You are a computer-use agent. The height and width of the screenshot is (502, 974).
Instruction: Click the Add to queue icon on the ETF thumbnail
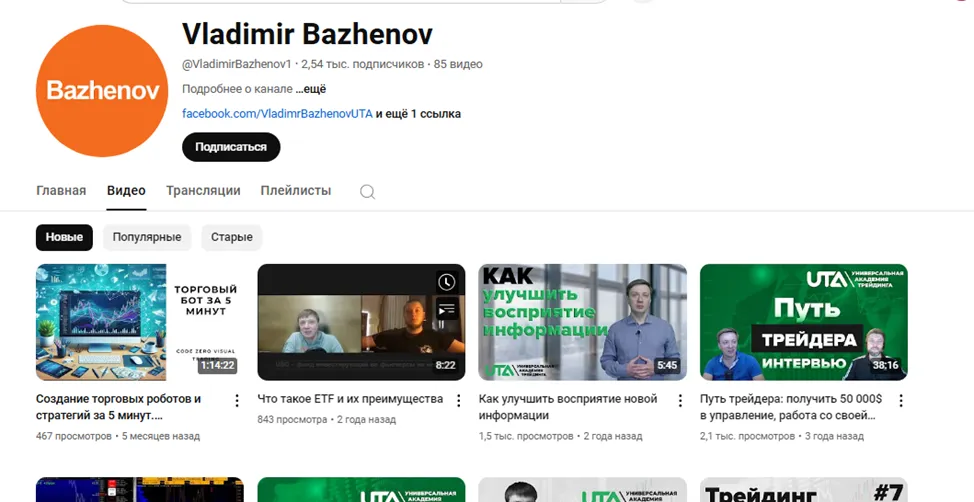pyautogui.click(x=447, y=309)
